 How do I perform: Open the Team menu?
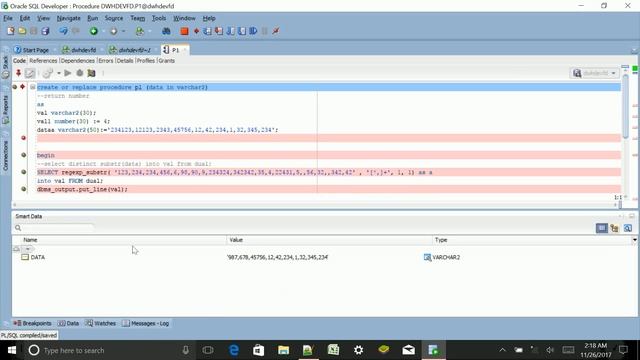138,18
